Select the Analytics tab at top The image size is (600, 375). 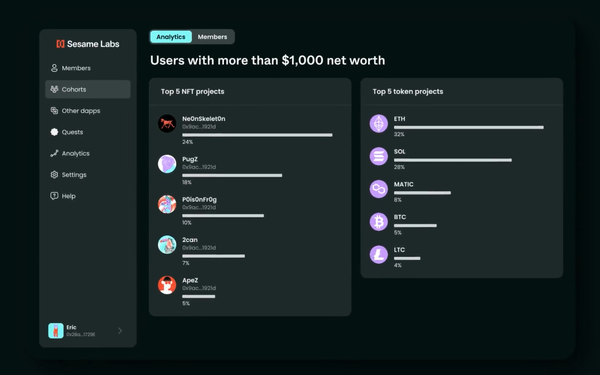coord(171,37)
